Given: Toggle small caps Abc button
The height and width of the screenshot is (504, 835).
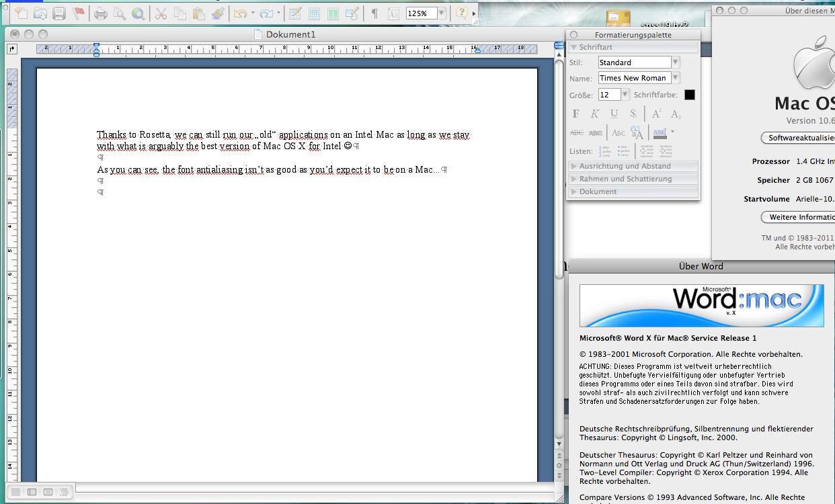Looking at the screenshot, I should coord(619,133).
